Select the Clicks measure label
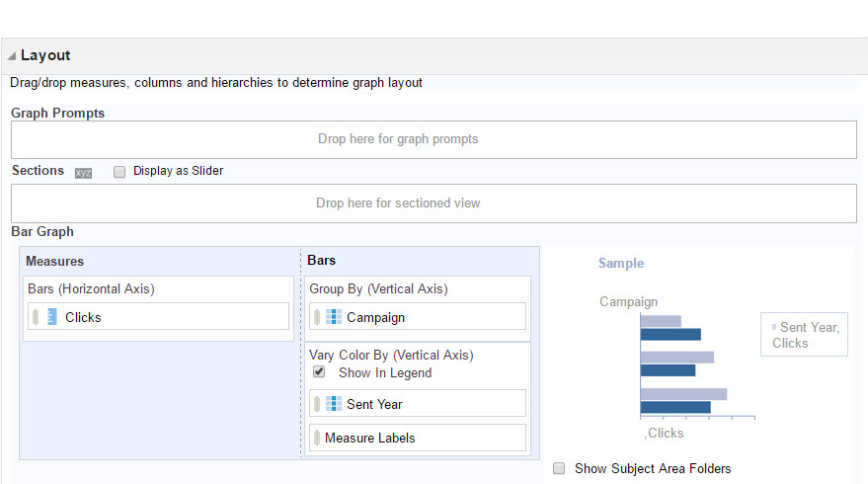 coord(83,317)
